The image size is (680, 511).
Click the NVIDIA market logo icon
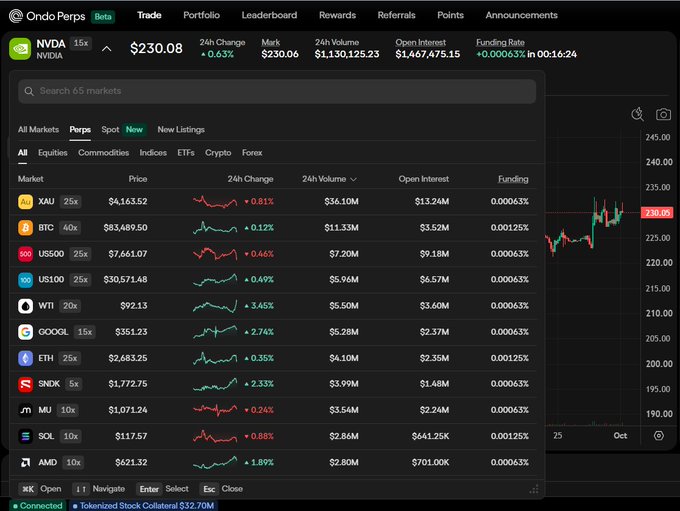pyautogui.click(x=20, y=49)
